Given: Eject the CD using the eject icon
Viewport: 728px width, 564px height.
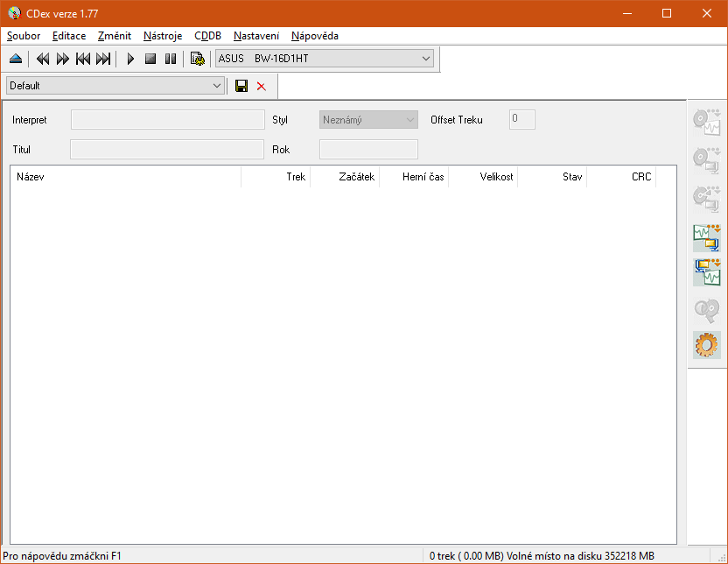Looking at the screenshot, I should tap(16, 60).
